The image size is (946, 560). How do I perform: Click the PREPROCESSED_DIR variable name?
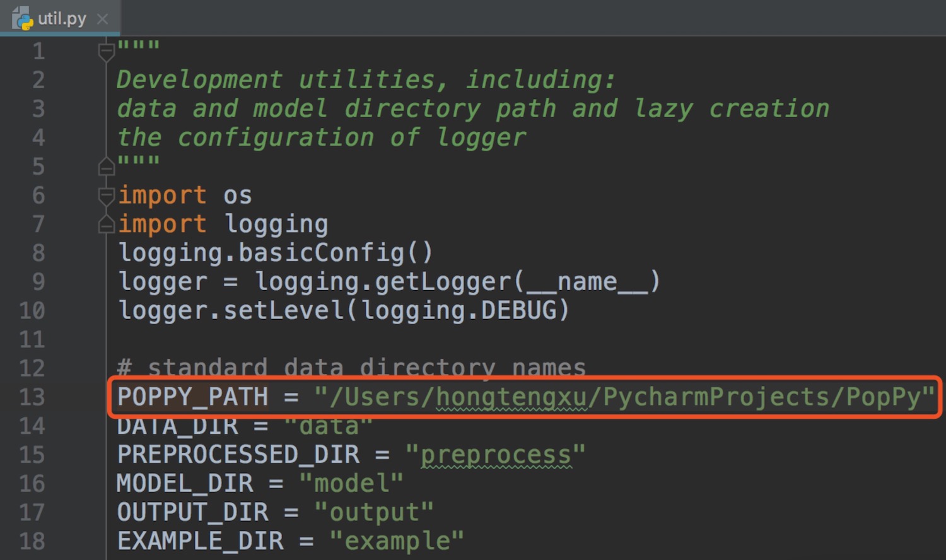pyautogui.click(x=238, y=455)
